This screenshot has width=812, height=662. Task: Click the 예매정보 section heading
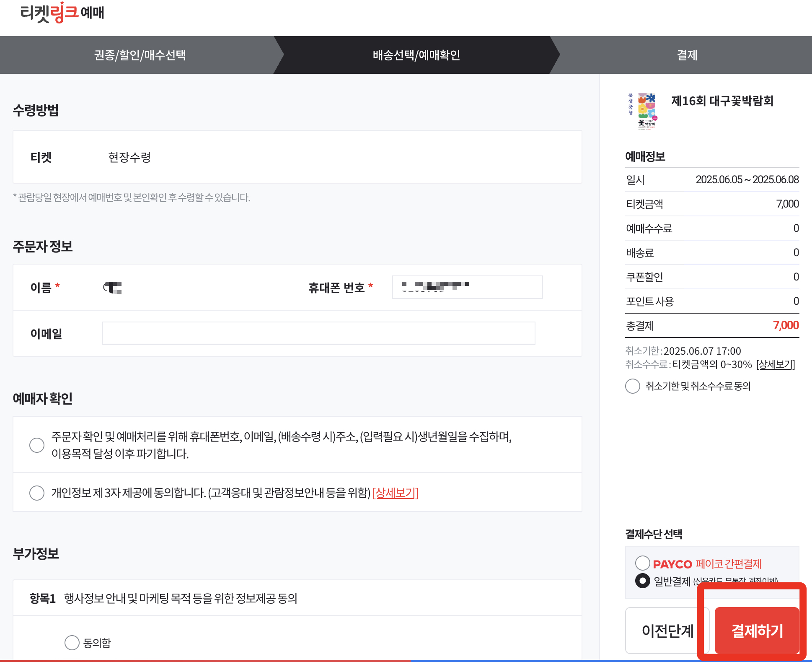(646, 157)
